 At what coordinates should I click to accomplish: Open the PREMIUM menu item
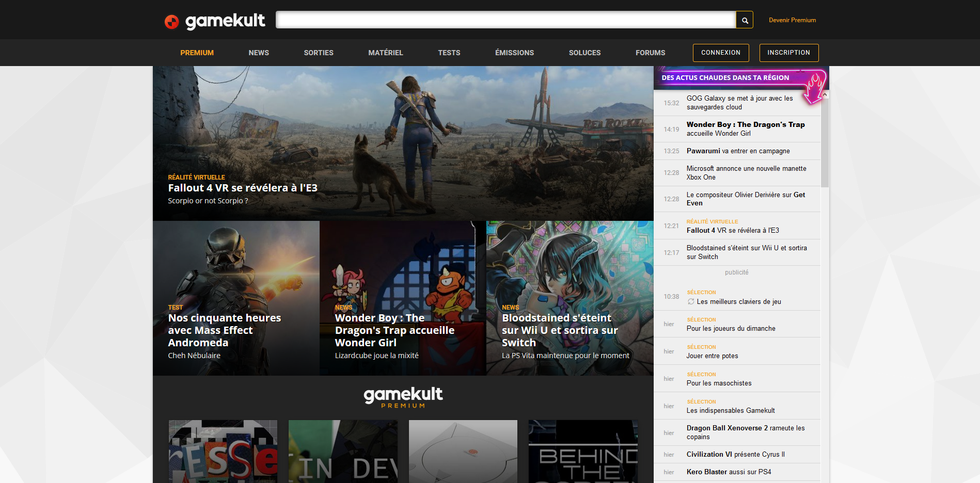click(x=197, y=53)
